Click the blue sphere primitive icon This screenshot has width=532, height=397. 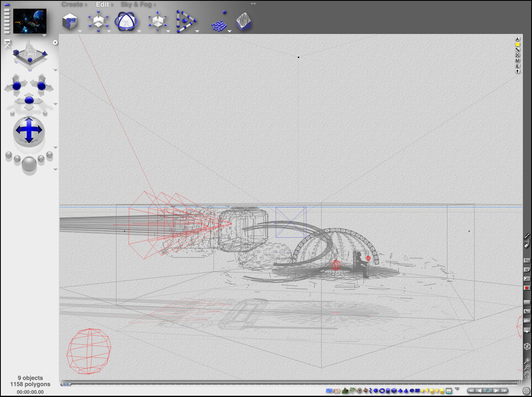point(376,390)
